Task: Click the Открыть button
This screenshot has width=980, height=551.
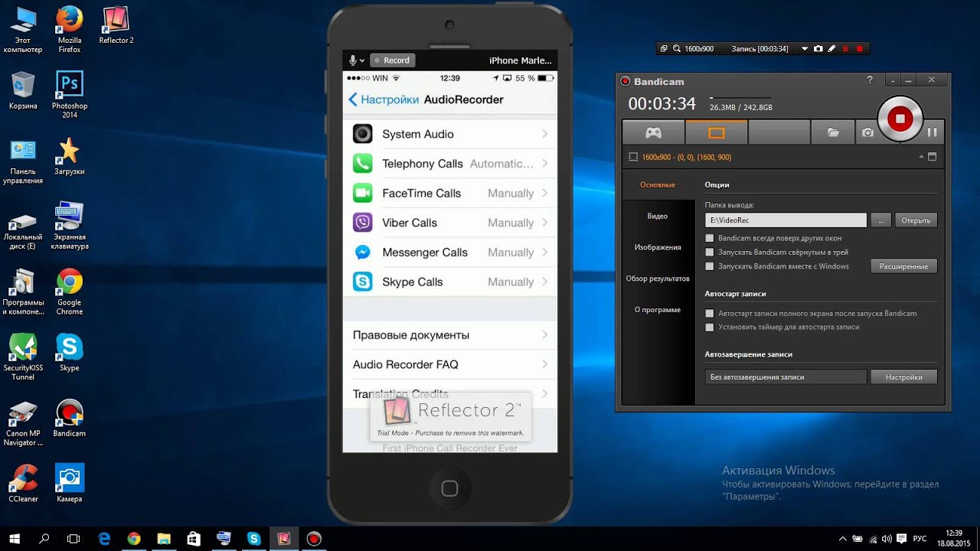Action: [916, 220]
